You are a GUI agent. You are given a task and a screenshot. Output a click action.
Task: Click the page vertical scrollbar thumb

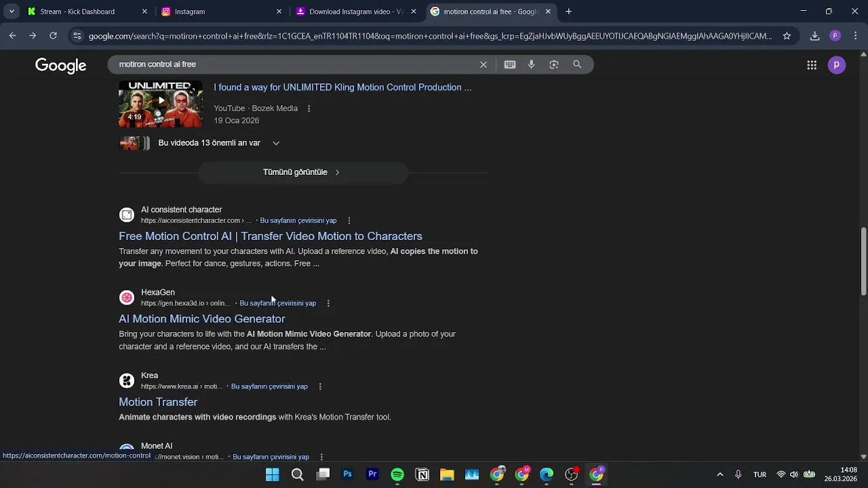pyautogui.click(x=863, y=261)
